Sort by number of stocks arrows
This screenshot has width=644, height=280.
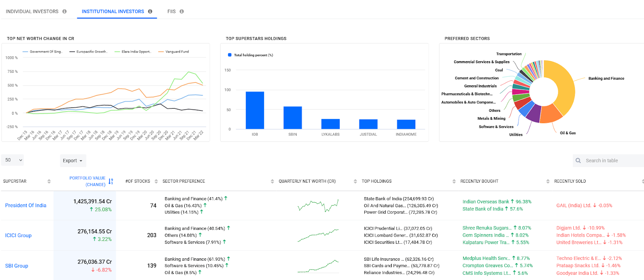156,181
